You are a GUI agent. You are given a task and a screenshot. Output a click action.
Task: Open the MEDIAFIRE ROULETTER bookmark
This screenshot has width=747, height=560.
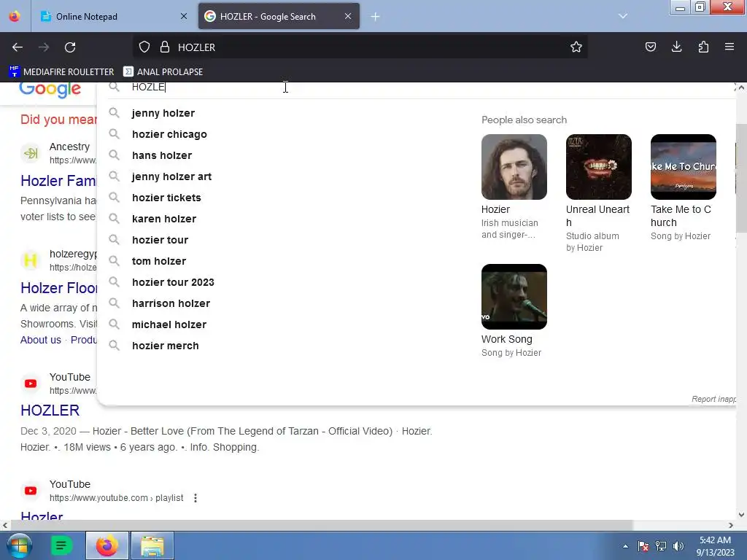[61, 72]
